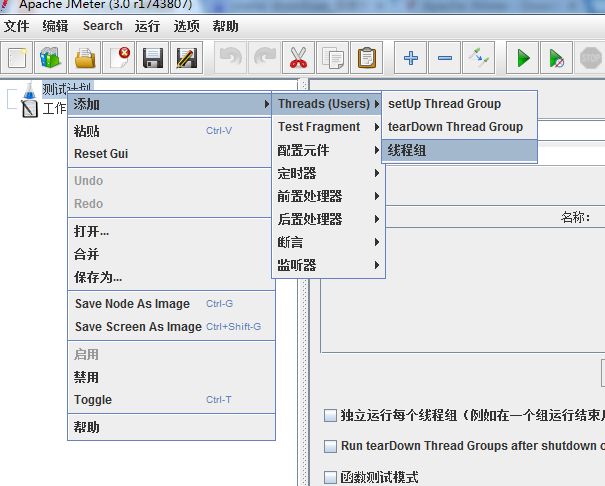Select Toggle in context menu
Image resolution: width=605 pixels, height=486 pixels.
coord(171,400)
